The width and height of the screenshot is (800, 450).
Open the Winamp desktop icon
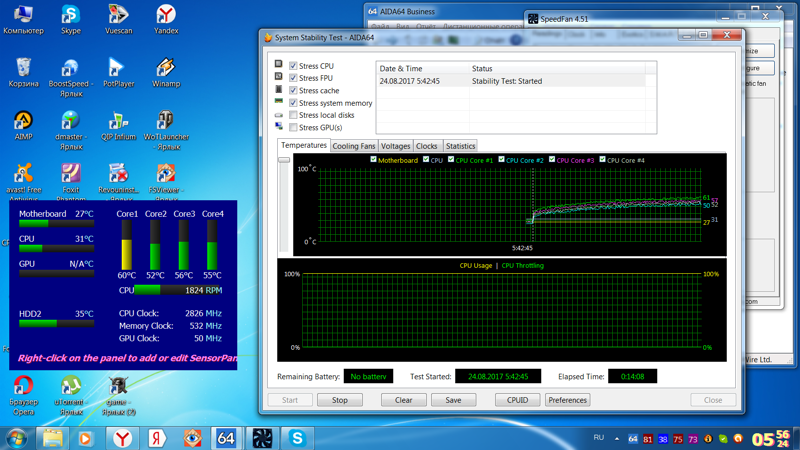(166, 72)
